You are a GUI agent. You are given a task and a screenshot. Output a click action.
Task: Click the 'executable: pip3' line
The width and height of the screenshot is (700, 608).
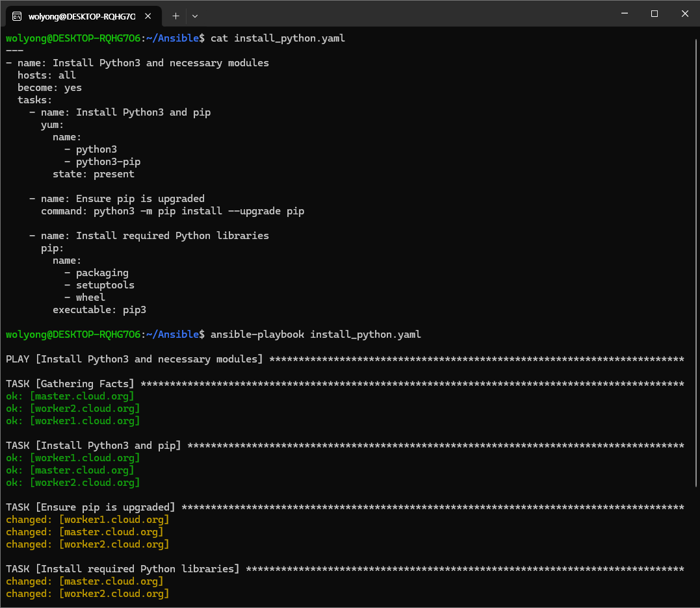tap(99, 310)
